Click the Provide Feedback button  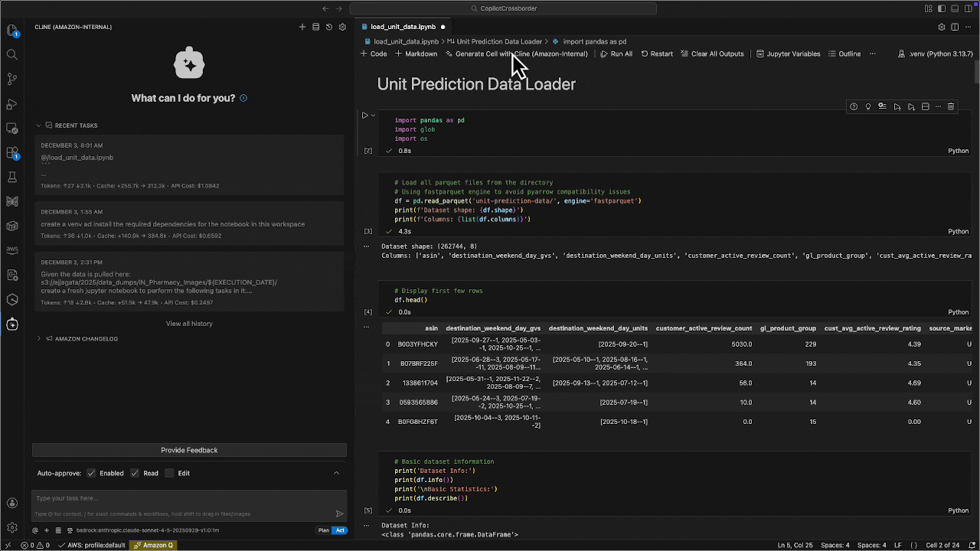coord(189,450)
